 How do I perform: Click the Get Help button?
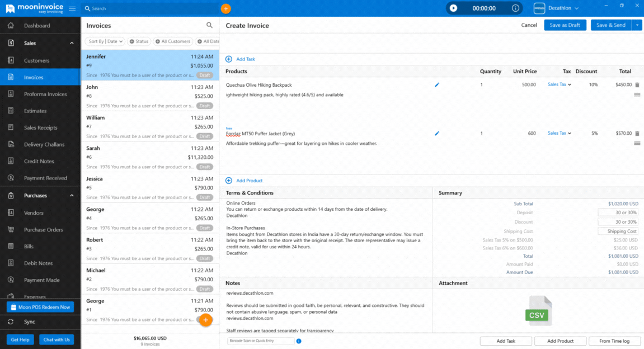click(x=20, y=339)
